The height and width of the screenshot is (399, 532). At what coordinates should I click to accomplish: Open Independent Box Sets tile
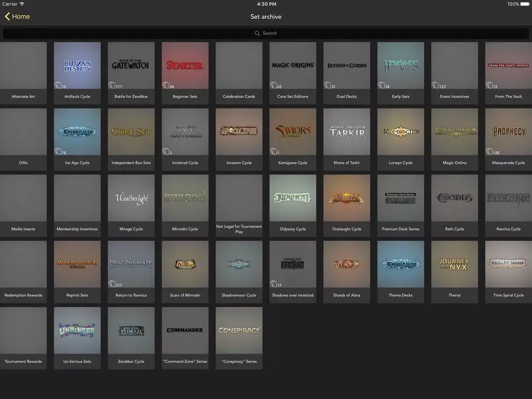(x=131, y=139)
